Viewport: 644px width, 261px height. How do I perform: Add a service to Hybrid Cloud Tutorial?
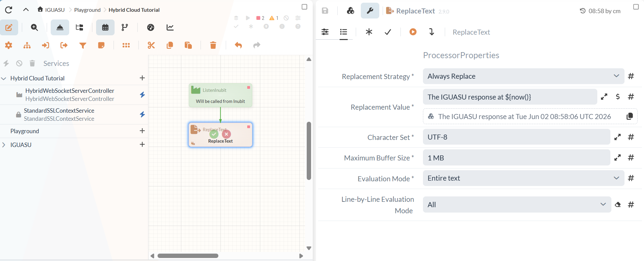(x=142, y=78)
